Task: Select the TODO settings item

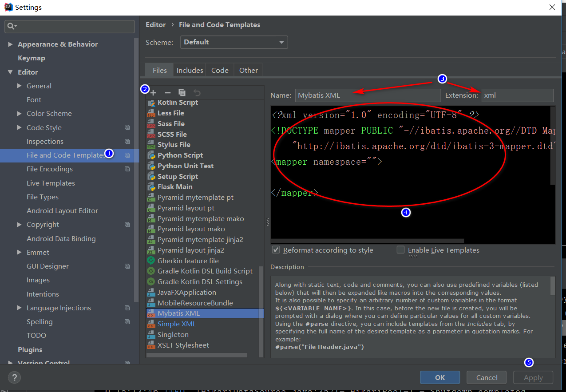Action: coord(36,336)
